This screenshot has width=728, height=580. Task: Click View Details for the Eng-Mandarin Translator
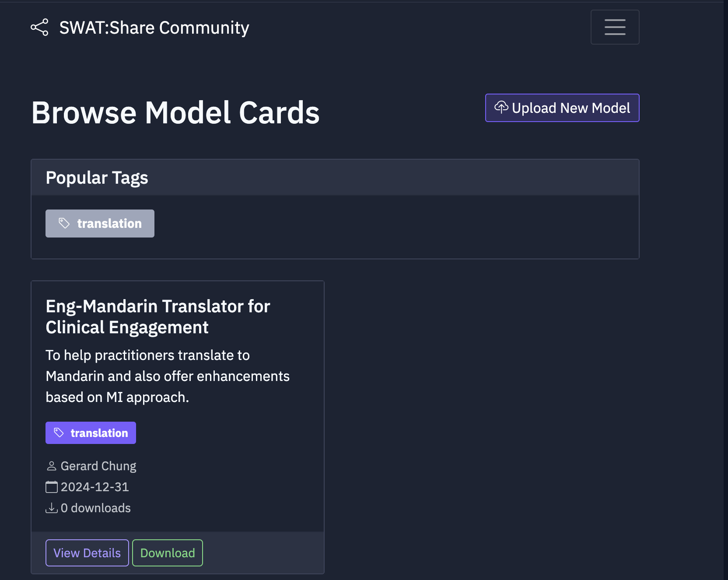[87, 553]
